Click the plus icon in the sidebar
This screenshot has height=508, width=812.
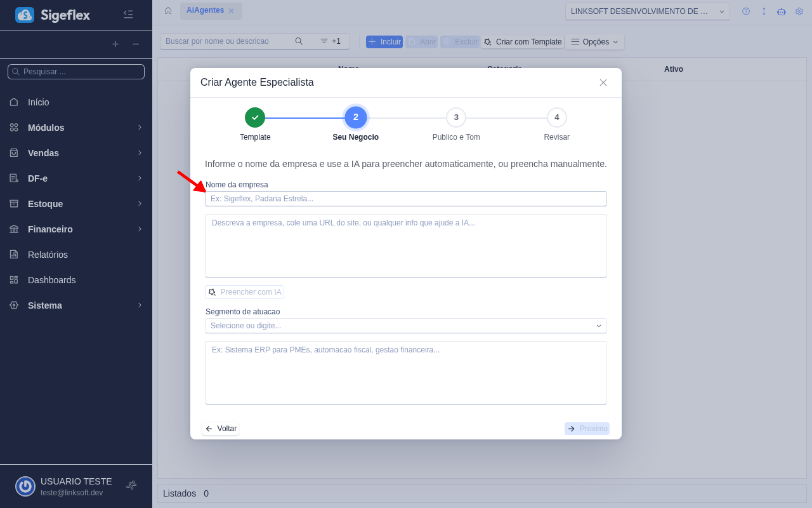(x=115, y=44)
